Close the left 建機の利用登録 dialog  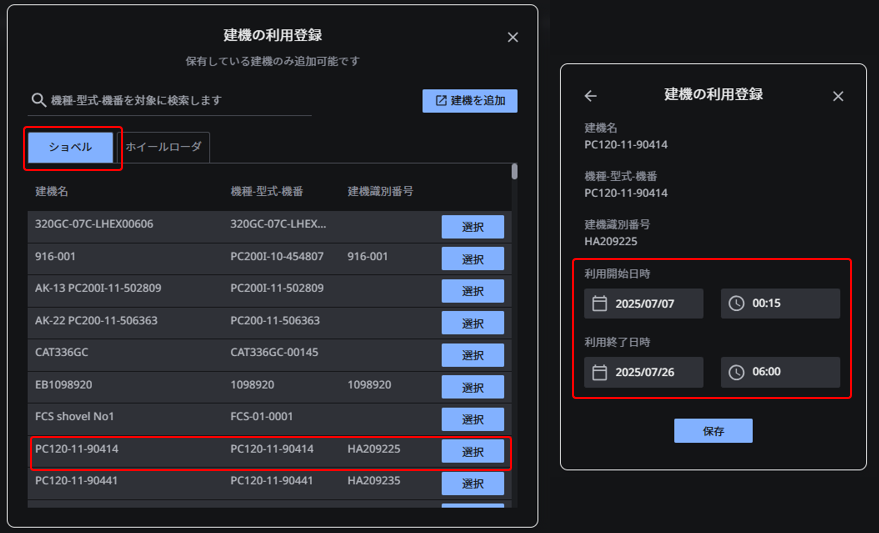point(512,38)
